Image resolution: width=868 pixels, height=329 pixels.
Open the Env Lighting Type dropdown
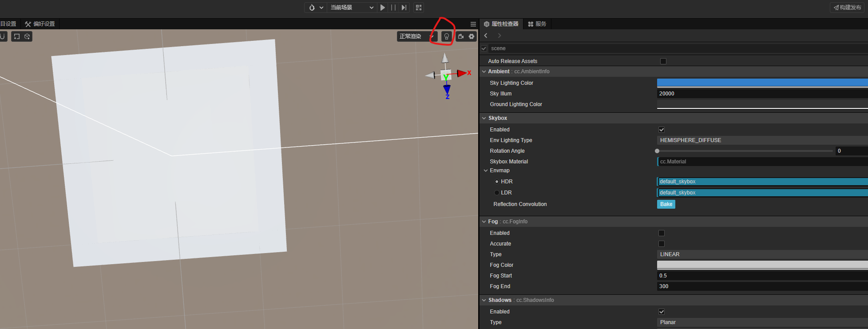pos(762,140)
